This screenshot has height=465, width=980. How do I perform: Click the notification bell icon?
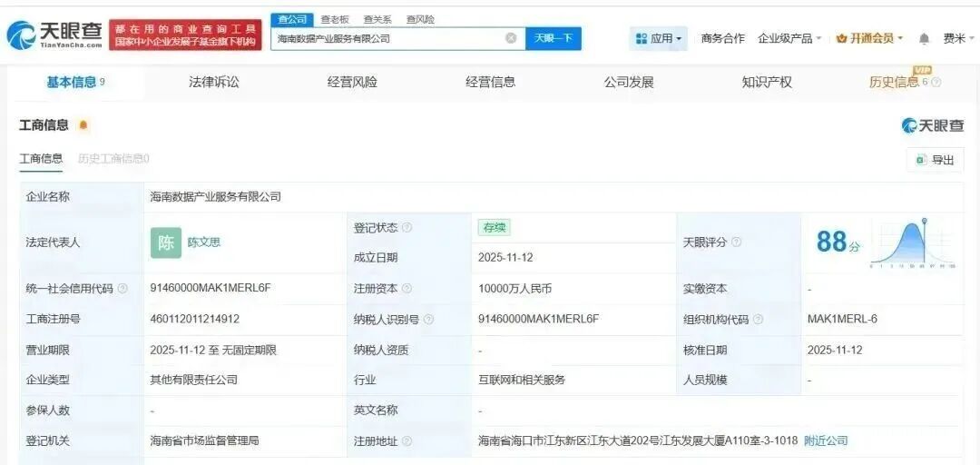pos(924,38)
